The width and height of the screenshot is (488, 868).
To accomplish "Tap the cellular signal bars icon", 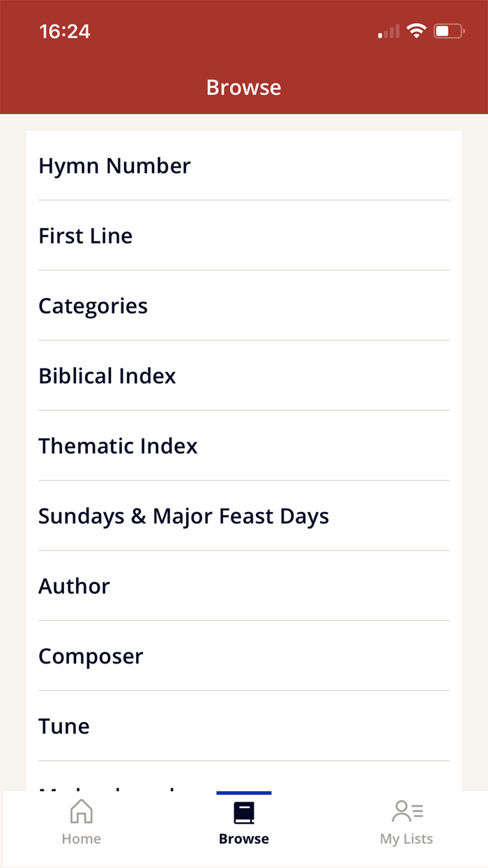I will coord(388,31).
